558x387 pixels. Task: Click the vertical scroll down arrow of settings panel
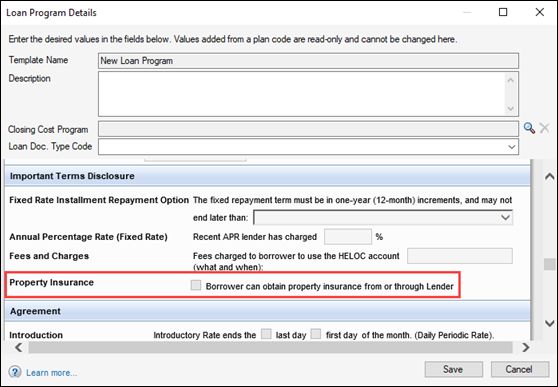pos(549,323)
